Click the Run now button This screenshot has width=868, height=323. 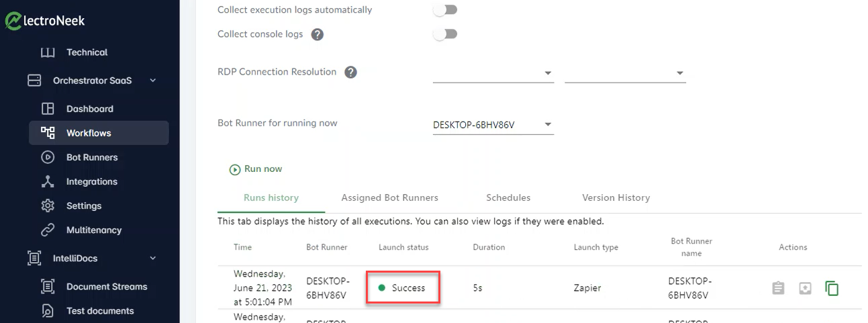[x=256, y=169]
